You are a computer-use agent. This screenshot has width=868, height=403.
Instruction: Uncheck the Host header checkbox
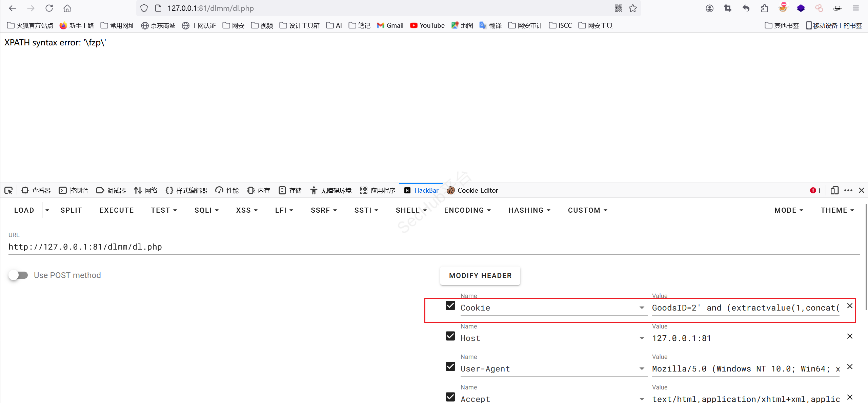pyautogui.click(x=450, y=336)
